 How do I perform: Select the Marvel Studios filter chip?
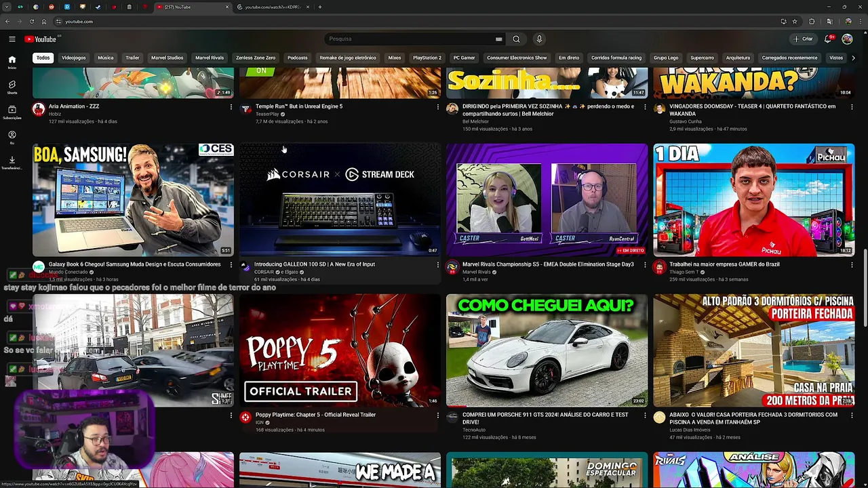coord(167,58)
